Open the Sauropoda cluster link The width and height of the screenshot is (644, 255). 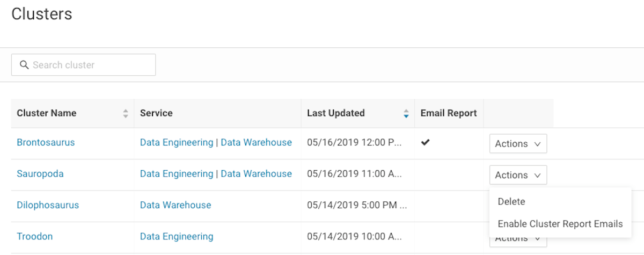tap(40, 174)
